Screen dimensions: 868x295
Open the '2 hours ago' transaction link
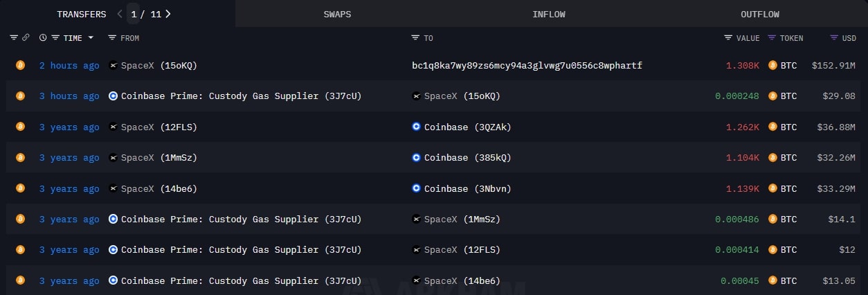pos(69,66)
